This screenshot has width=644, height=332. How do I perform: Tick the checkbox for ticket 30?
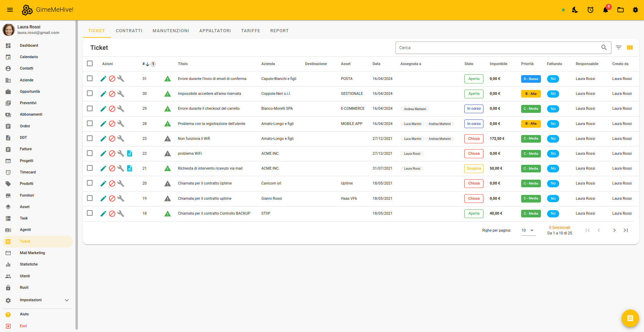[x=90, y=93]
